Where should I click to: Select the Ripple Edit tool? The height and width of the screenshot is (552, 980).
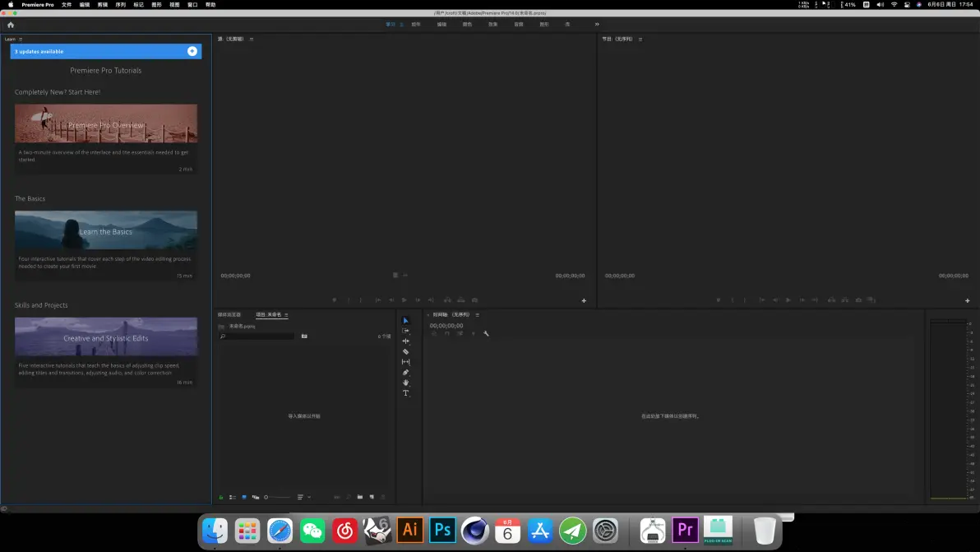click(405, 341)
